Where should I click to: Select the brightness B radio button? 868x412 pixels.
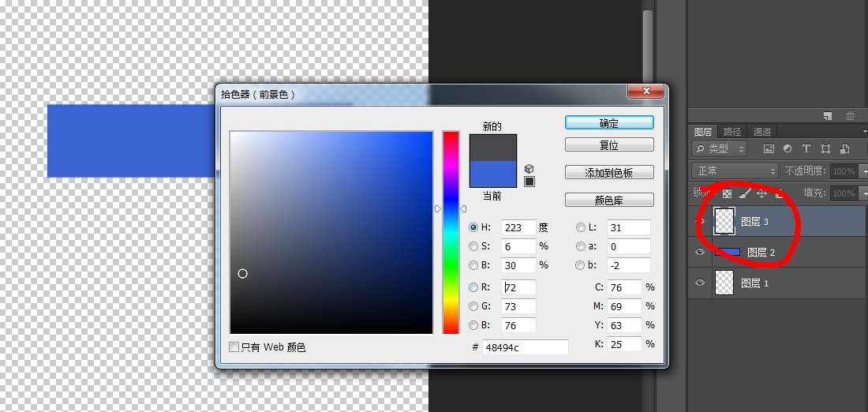[x=473, y=265]
